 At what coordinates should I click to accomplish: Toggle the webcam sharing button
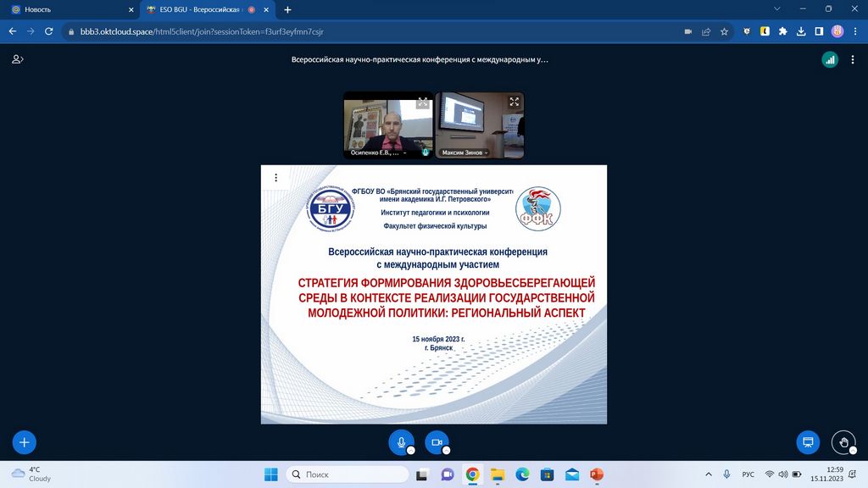(x=437, y=442)
